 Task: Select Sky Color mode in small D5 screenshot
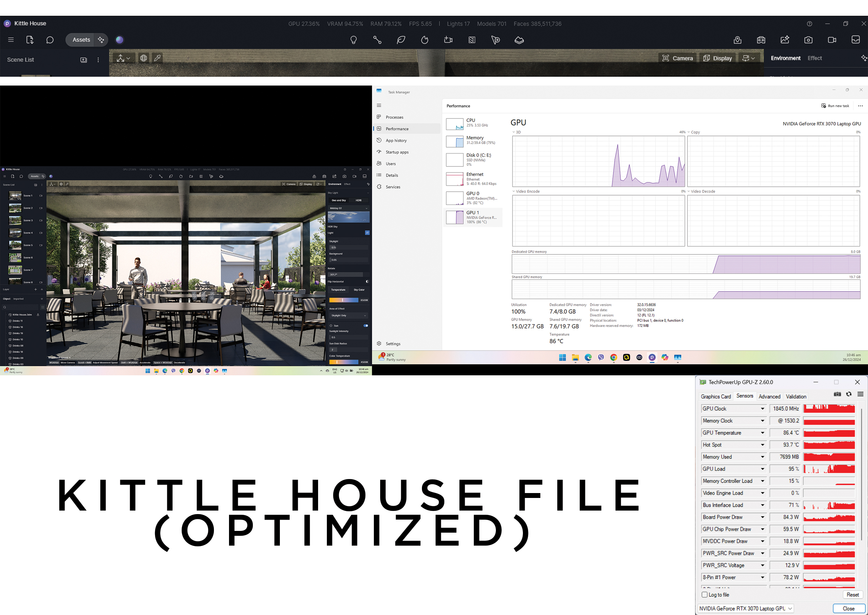click(359, 290)
